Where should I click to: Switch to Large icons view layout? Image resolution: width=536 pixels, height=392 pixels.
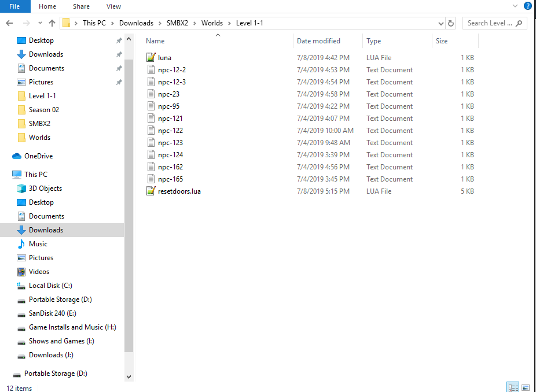tap(526, 387)
